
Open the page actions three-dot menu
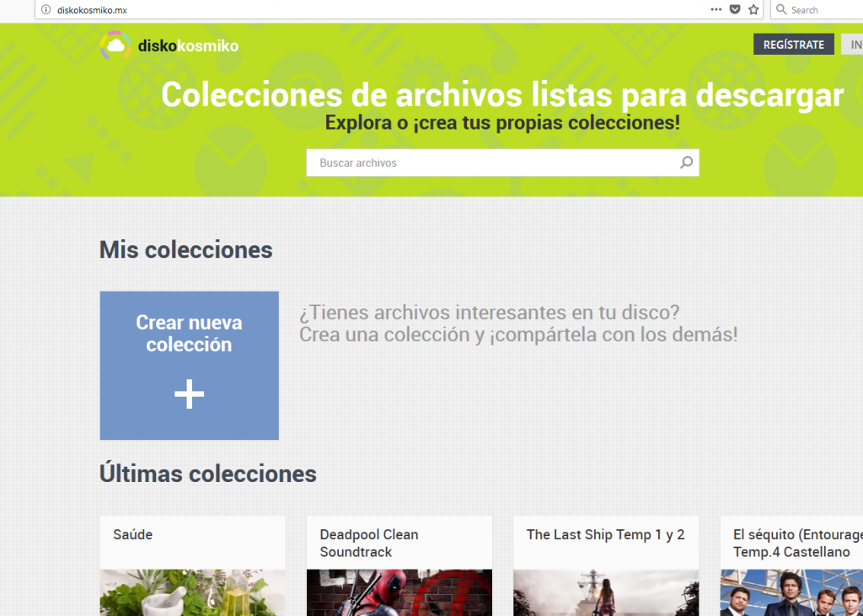pyautogui.click(x=716, y=9)
